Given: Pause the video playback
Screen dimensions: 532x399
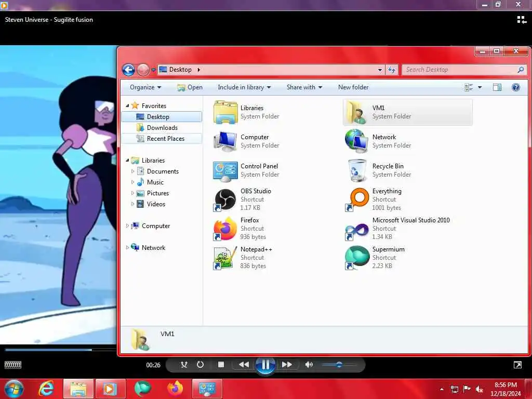Looking at the screenshot, I should tap(265, 365).
